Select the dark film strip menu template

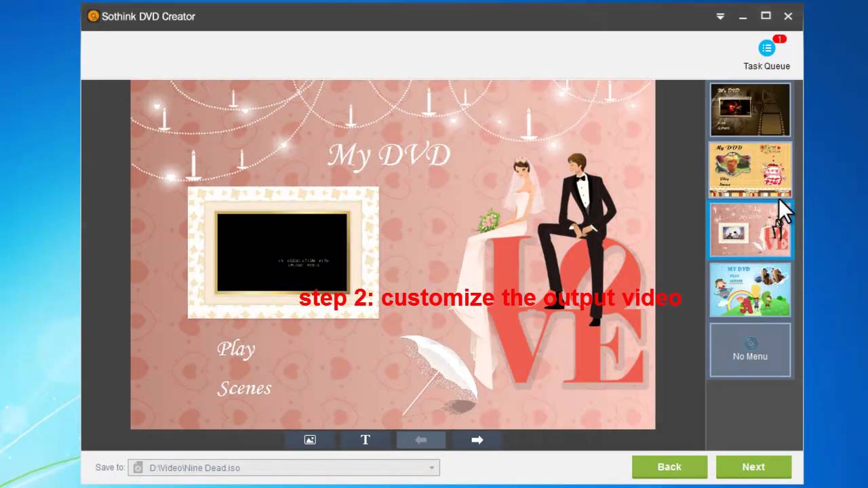[750, 110]
